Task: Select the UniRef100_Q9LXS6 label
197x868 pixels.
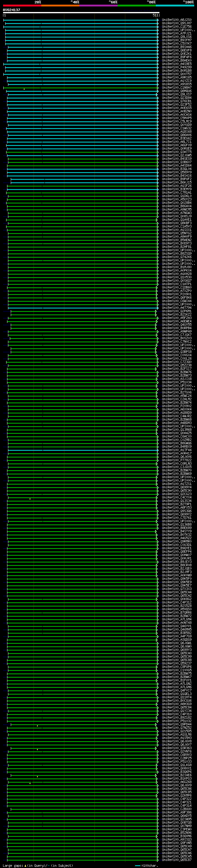Action: (x=176, y=37)
